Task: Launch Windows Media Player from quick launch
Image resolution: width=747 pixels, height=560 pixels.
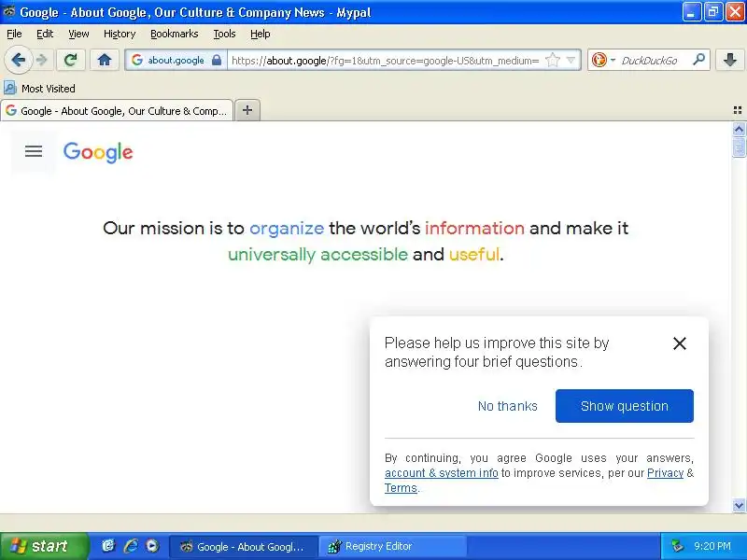Action: pos(152,546)
